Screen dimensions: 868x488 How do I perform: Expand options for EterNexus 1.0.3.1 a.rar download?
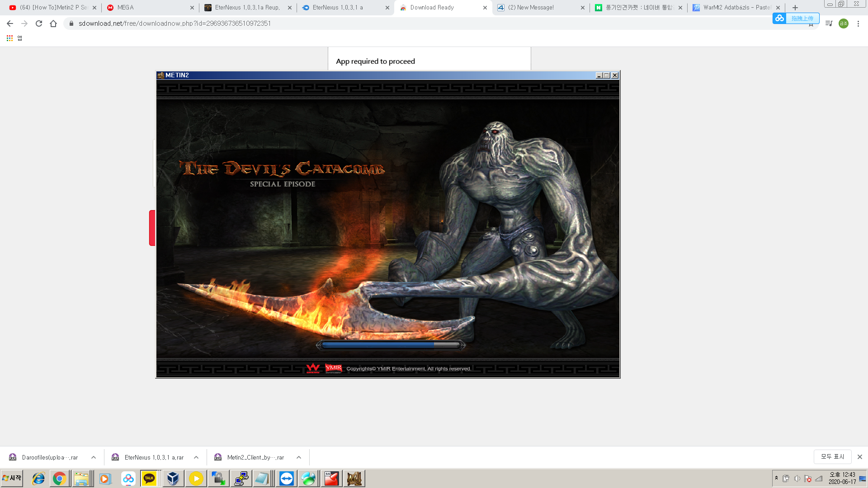196,457
